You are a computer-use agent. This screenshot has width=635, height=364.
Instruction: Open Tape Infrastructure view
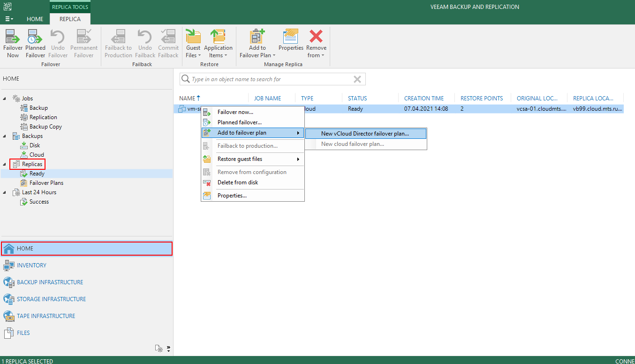click(45, 316)
